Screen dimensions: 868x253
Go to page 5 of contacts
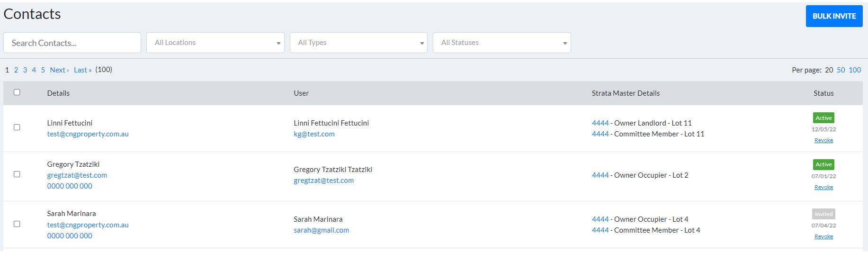point(43,70)
